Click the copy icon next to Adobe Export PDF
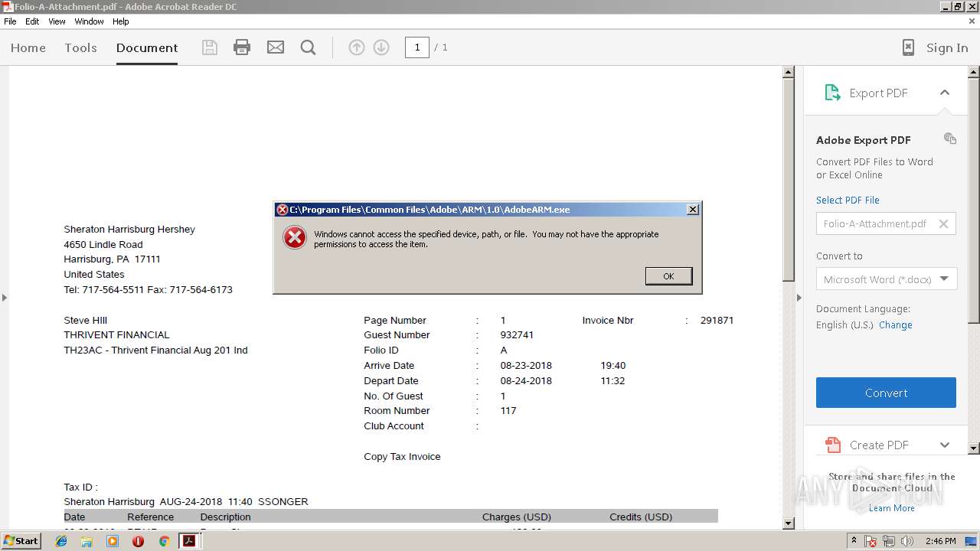This screenshot has width=980, height=551. pos(950,139)
